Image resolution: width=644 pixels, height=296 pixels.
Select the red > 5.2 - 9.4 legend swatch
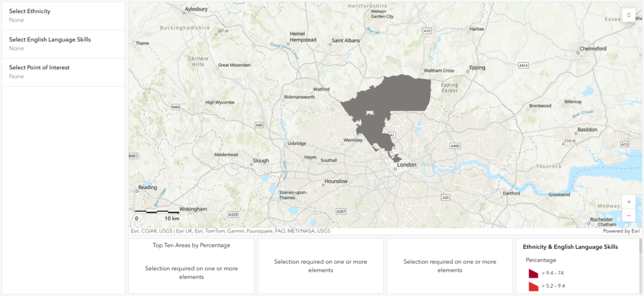pos(533,286)
